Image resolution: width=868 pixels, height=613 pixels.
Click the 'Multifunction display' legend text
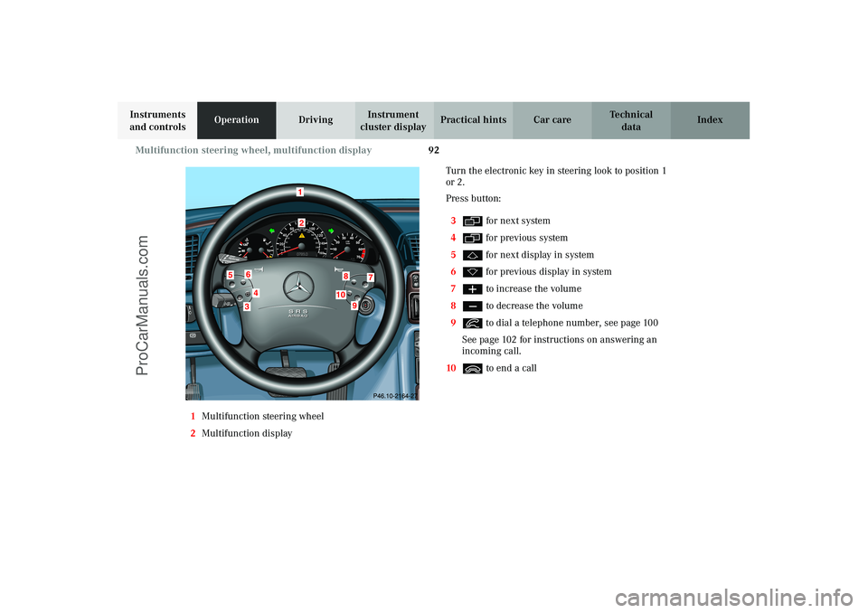tap(247, 434)
